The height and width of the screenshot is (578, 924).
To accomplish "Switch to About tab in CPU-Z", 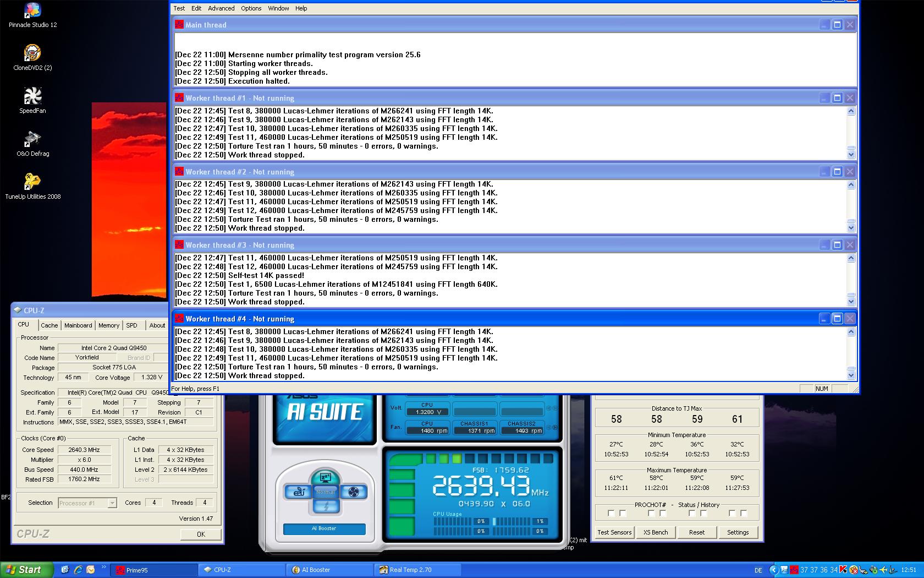I will click(157, 325).
